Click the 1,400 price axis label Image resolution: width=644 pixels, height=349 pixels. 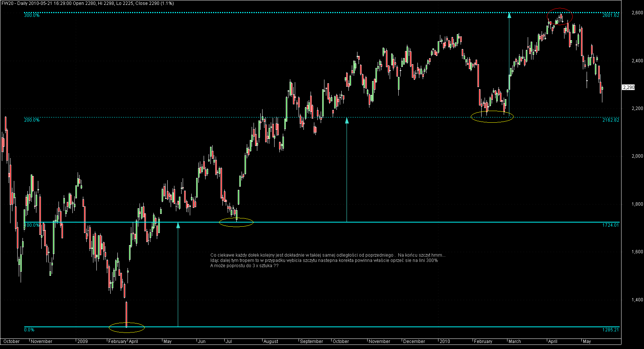pos(637,300)
